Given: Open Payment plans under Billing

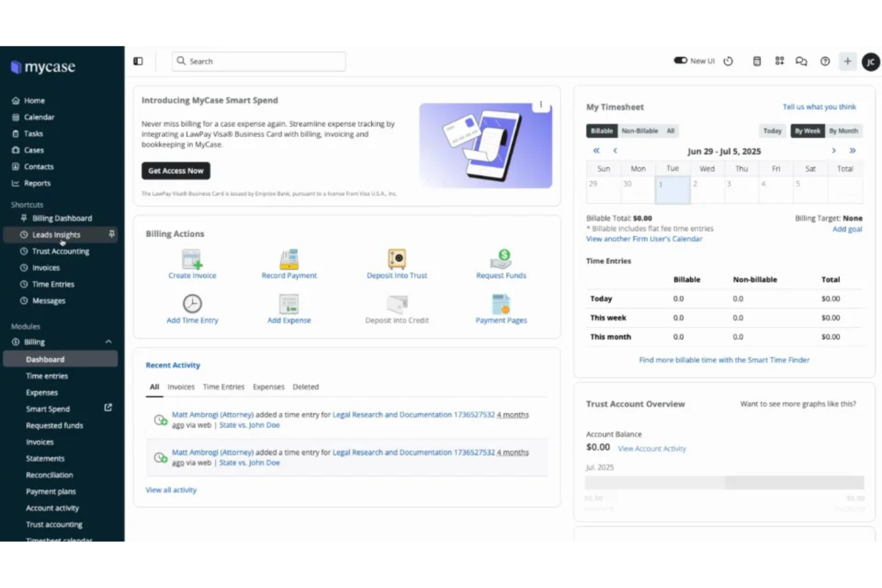Looking at the screenshot, I should coord(51,491).
